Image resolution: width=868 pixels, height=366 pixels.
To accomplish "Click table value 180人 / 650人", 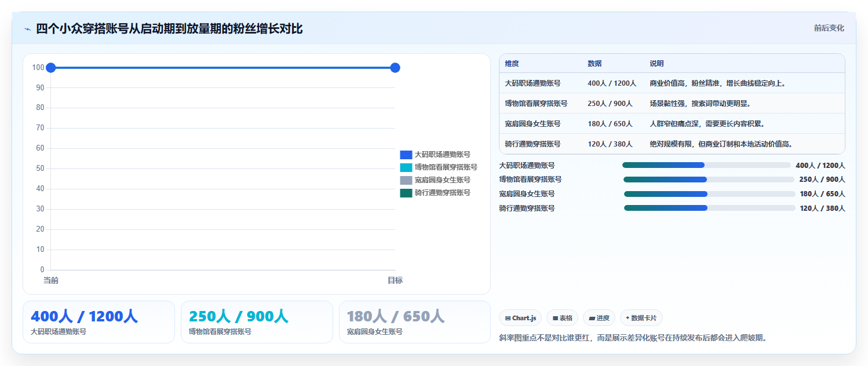I will 610,124.
